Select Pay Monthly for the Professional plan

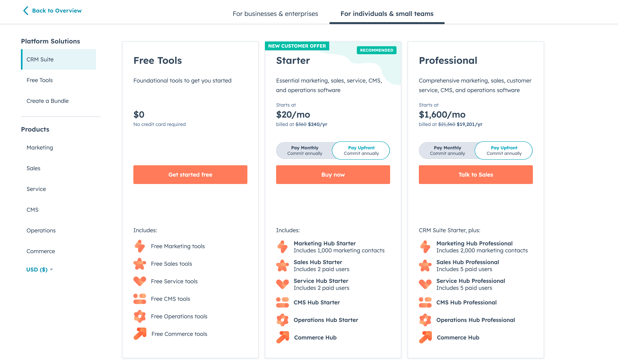click(x=447, y=150)
